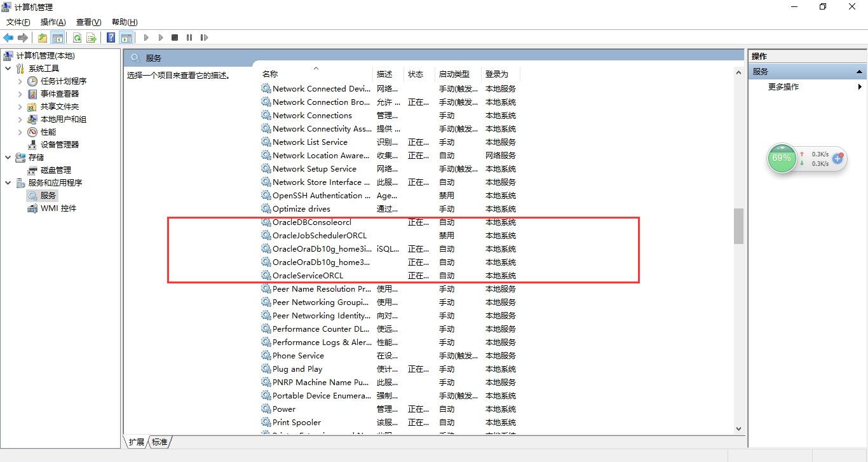The image size is (868, 462).
Task: Select 计算机管理(本地) root icon
Action: [x=8, y=56]
